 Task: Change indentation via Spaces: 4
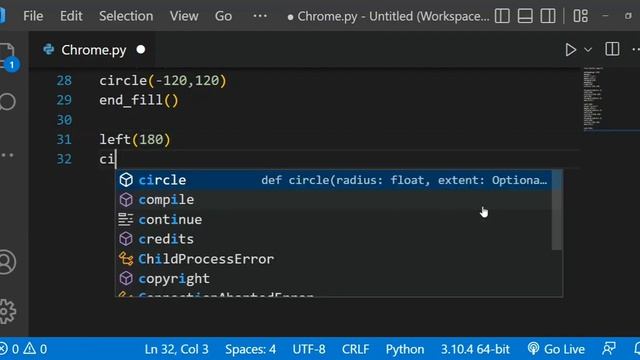[250, 349]
